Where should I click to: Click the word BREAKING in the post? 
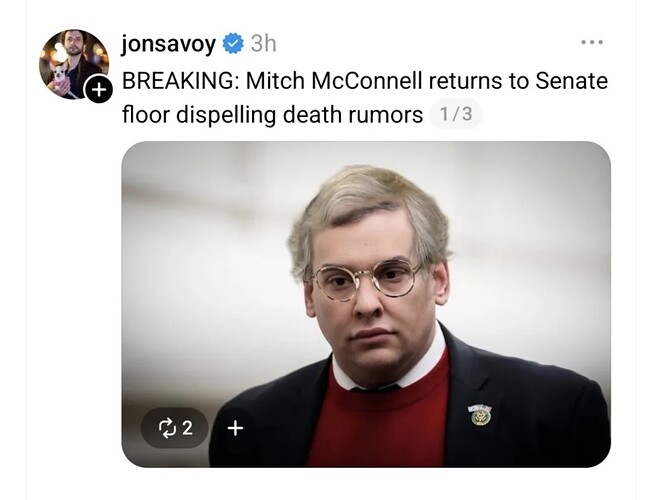click(x=180, y=81)
